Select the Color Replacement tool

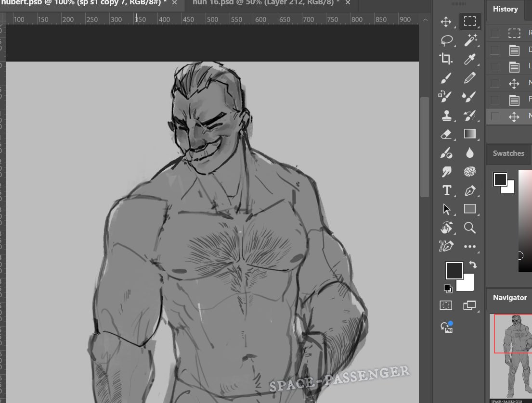[446, 97]
